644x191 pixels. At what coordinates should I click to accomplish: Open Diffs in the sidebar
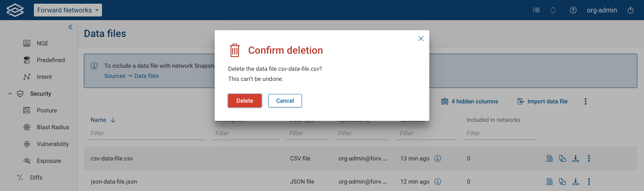point(36,178)
